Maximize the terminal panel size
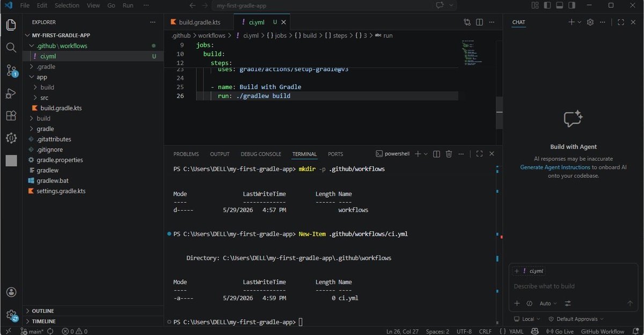The width and height of the screenshot is (644, 335). (479, 154)
